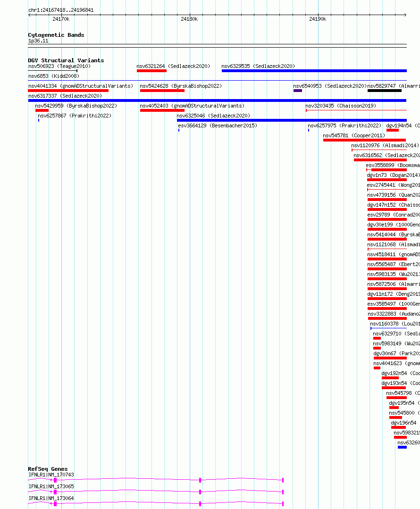Select nsv5429959 (ByrskaBishop2022) variant label
The height and width of the screenshot is (509, 420).
[76, 106]
